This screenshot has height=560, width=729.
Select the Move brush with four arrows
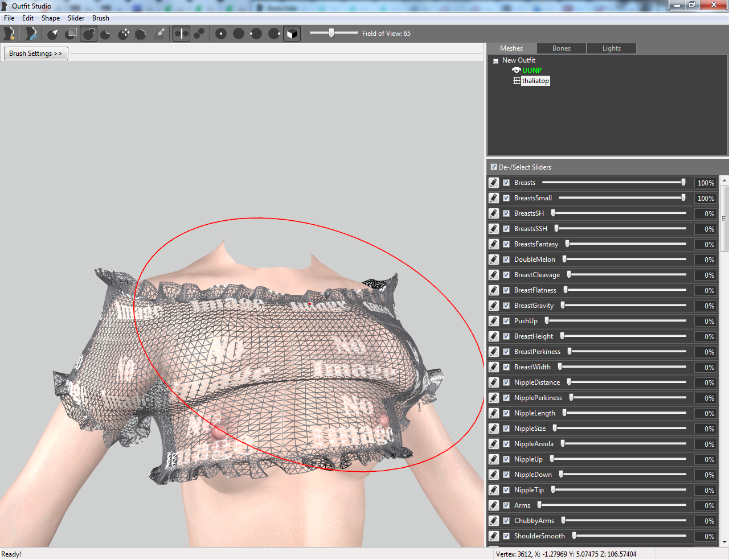[124, 34]
